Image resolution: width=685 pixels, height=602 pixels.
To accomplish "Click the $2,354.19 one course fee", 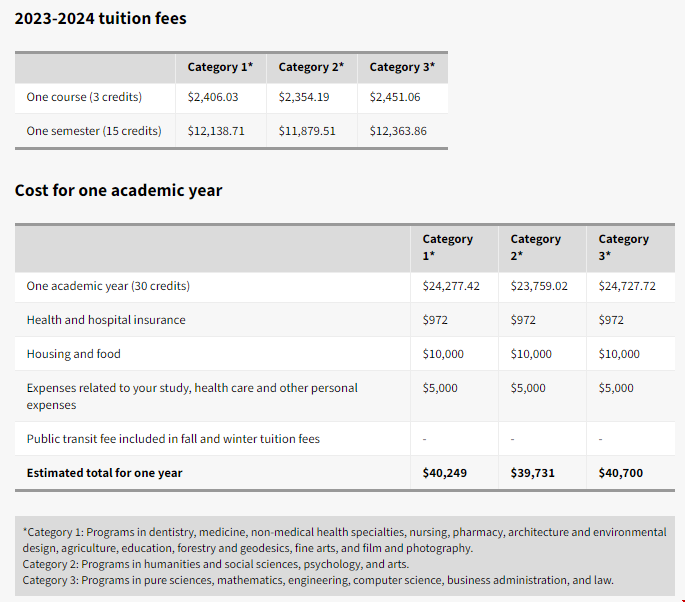I will [304, 97].
